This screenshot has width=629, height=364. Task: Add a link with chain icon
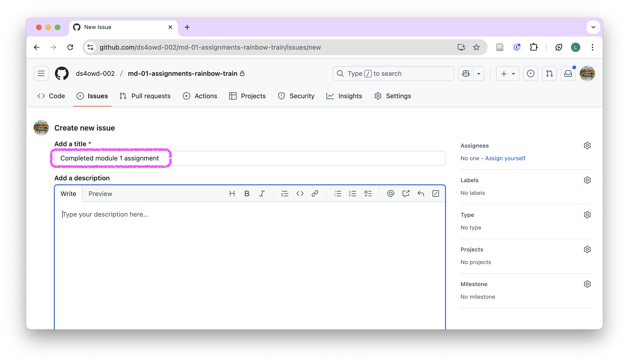coord(315,194)
